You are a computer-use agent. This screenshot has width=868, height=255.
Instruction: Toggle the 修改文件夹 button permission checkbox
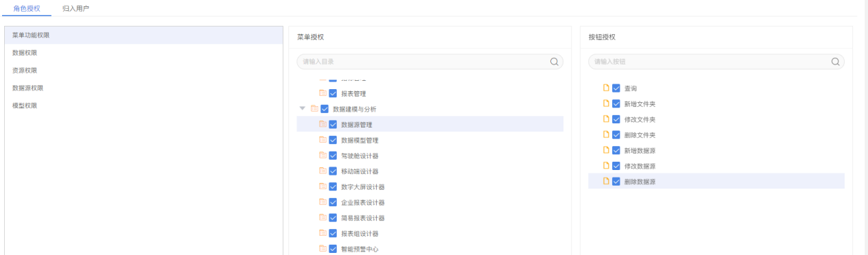tap(616, 119)
